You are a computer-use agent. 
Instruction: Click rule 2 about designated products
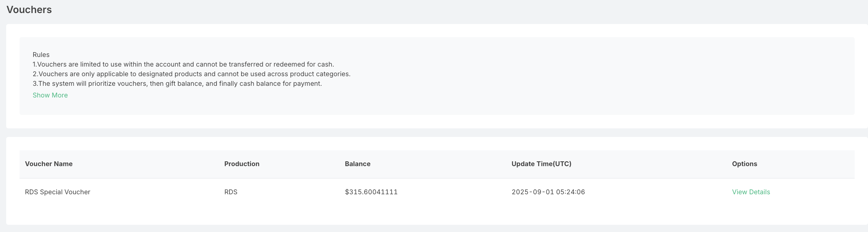coord(191,74)
